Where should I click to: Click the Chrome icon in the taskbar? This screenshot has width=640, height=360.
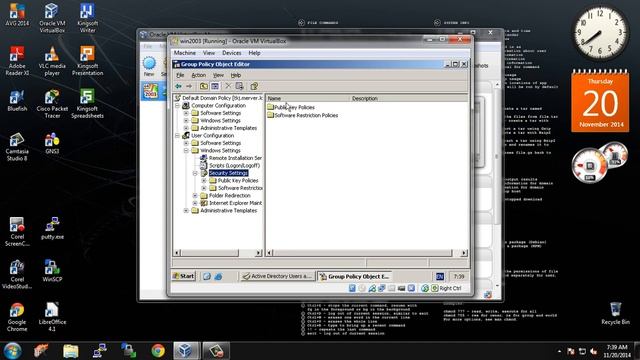tap(158, 351)
